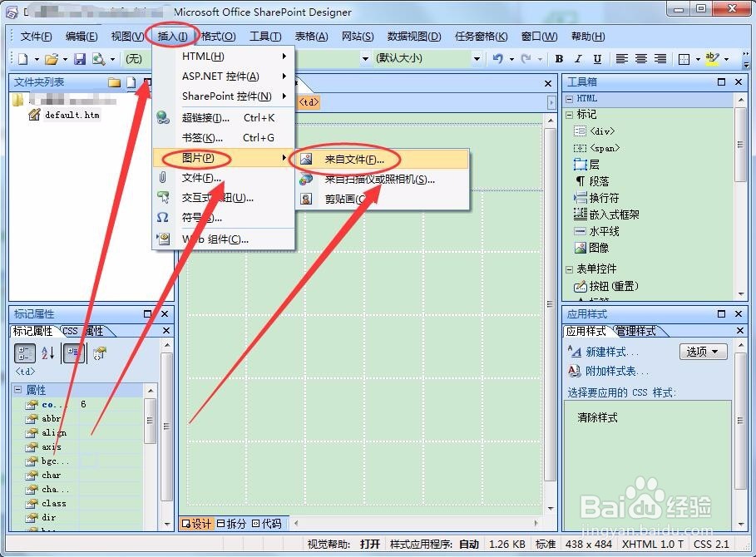Choose 来自扫描仪或照相机(S)... option
Screen dimensions: 756x557
(382, 180)
